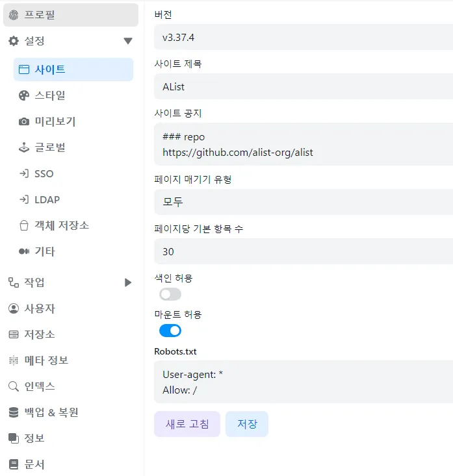Click the branch icon beside 작업
Viewport: 453px width, 476px height.
click(x=14, y=282)
